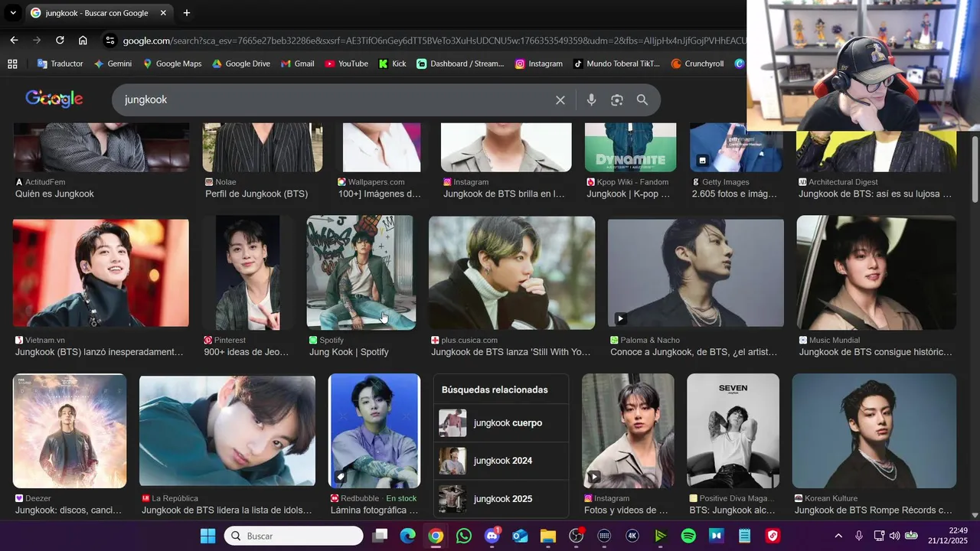980x551 pixels.
Task: Open the Crunchyroll bookmark
Action: click(697, 64)
